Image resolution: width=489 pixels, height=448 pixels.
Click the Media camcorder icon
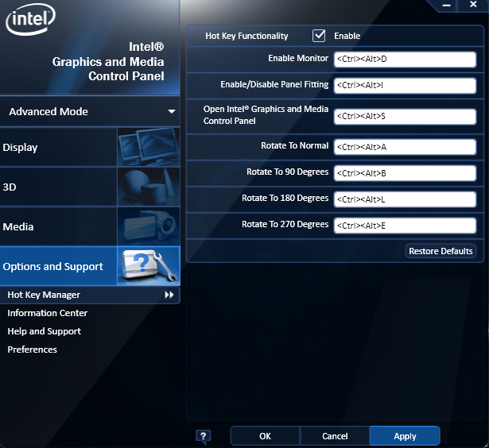(148, 226)
